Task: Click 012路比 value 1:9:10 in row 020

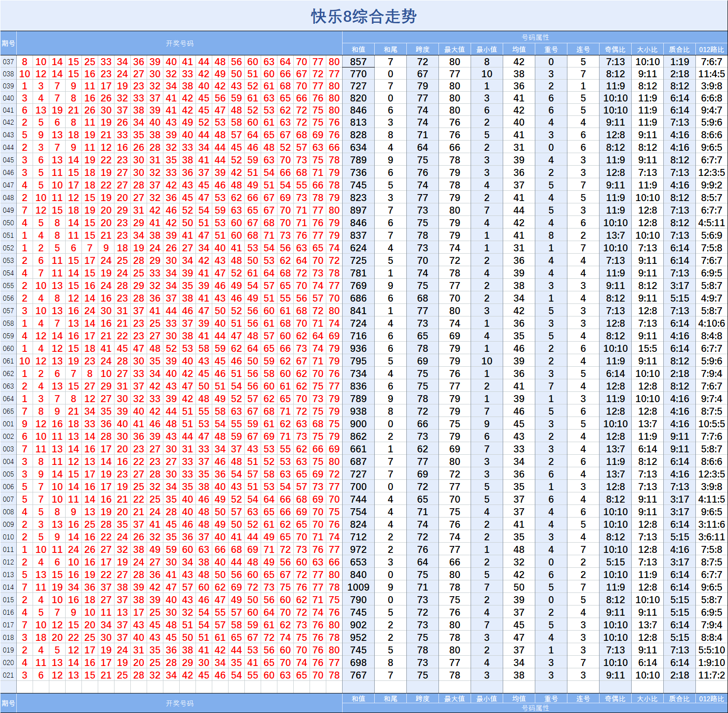Action: click(x=712, y=663)
